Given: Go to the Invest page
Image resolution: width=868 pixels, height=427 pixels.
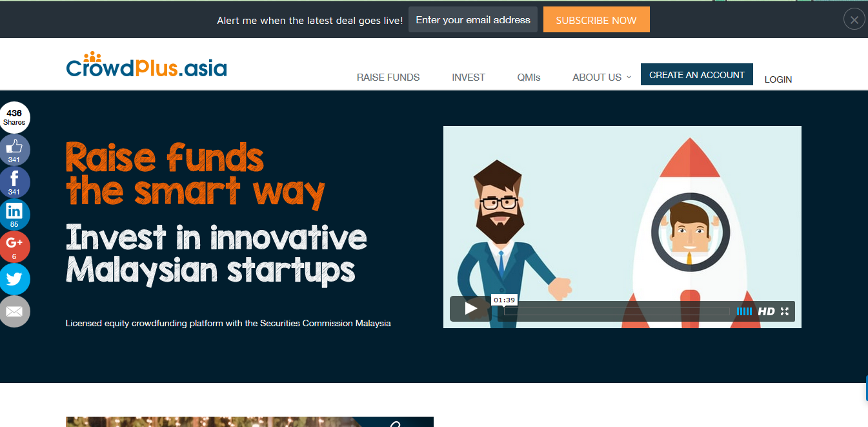Looking at the screenshot, I should pyautogui.click(x=469, y=78).
